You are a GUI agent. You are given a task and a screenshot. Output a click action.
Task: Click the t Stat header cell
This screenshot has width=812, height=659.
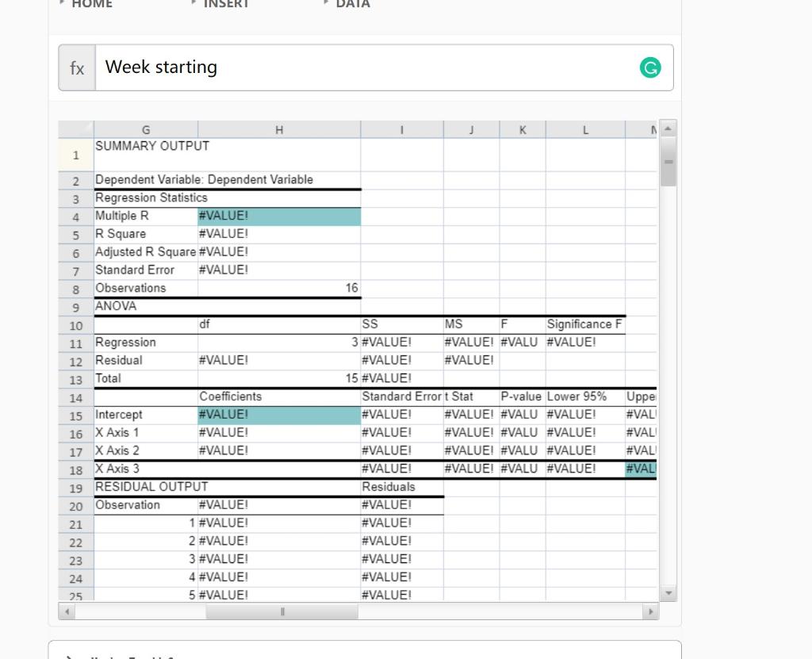pyautogui.click(x=471, y=397)
